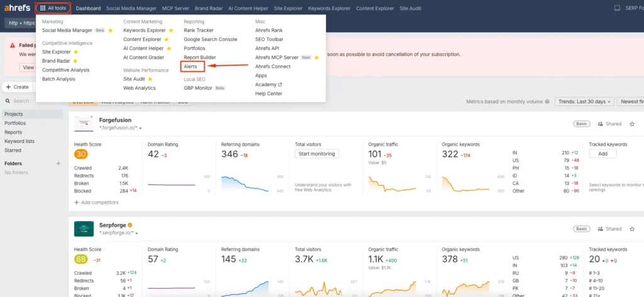Toggle favorite star beside Keywords Explorer
The width and height of the screenshot is (644, 297).
click(170, 30)
